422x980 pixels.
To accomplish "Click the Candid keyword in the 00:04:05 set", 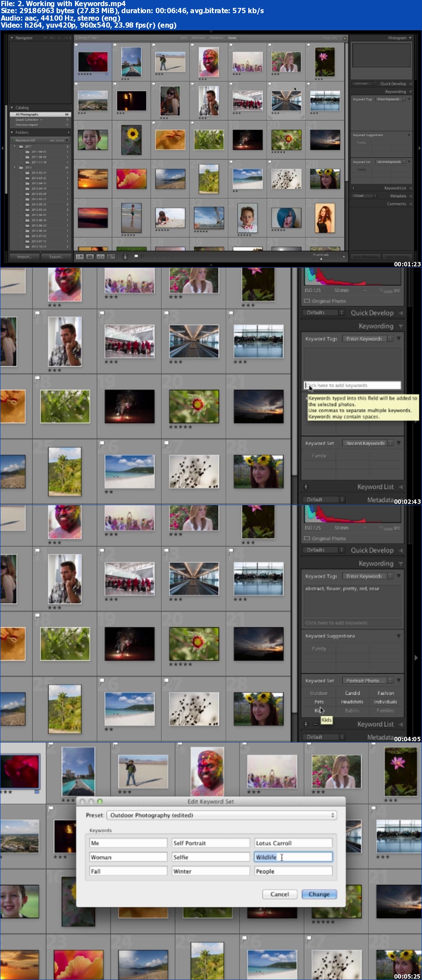I will coord(352,693).
